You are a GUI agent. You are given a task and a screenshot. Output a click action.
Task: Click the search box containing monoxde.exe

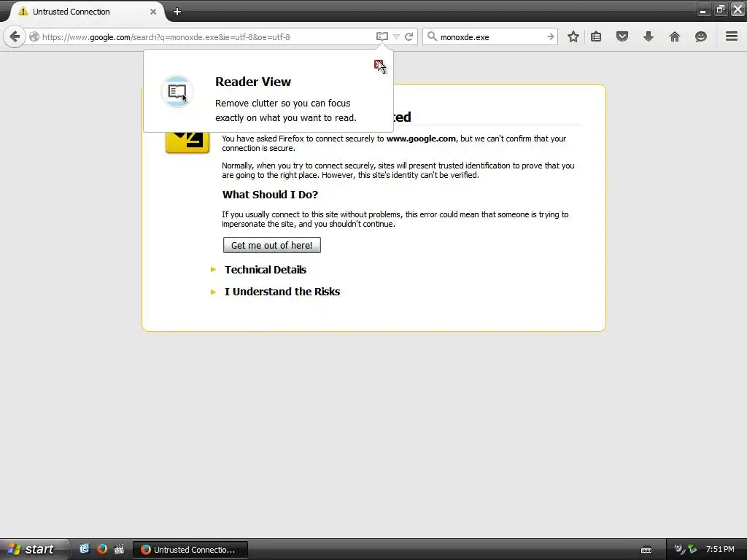[491, 36]
